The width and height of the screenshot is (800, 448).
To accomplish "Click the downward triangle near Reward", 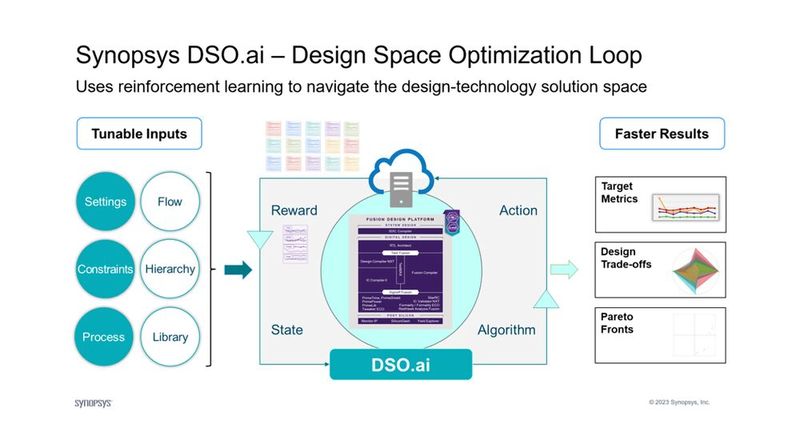I will tap(260, 240).
